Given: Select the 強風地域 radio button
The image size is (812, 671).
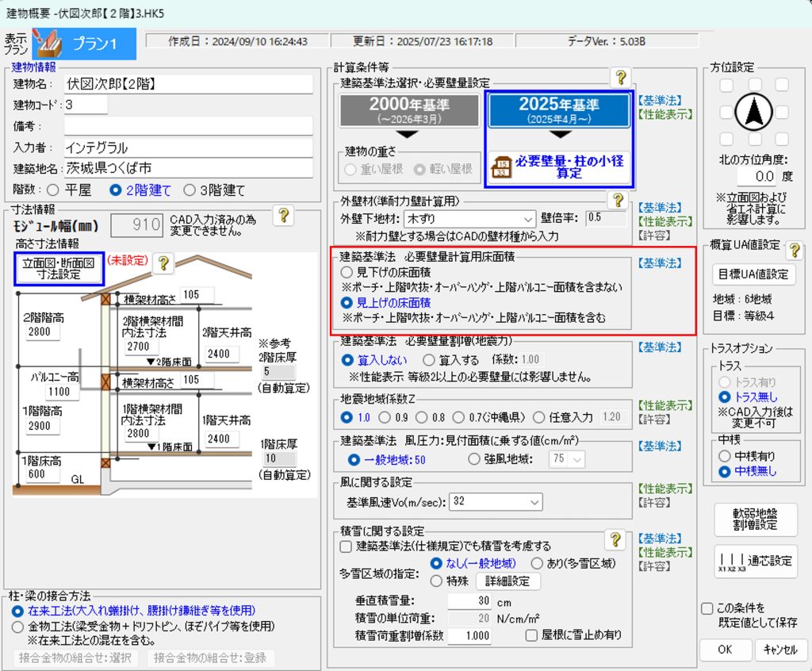Looking at the screenshot, I should tap(474, 459).
